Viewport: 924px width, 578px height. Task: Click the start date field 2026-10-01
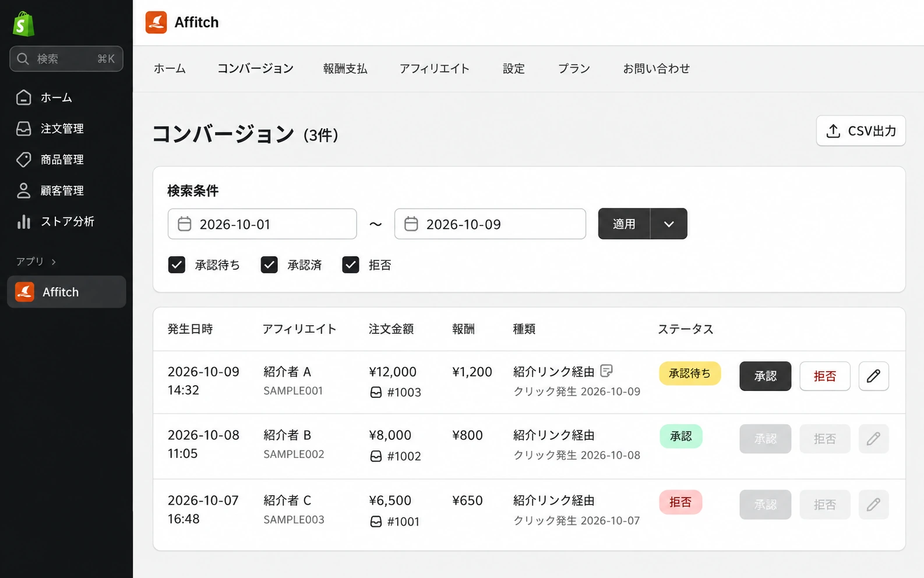point(262,224)
